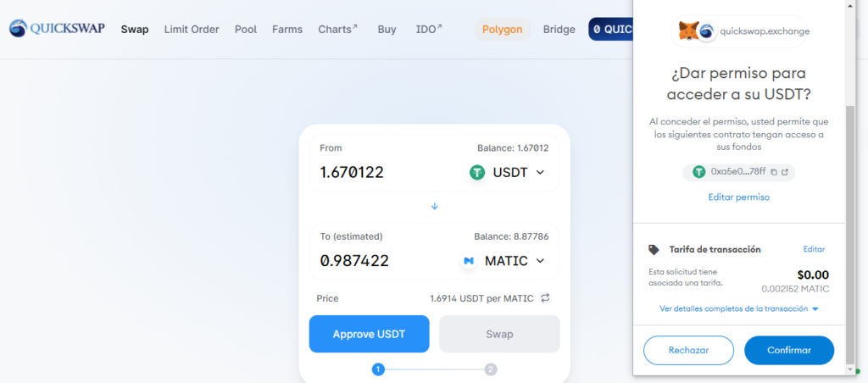
Task: Open the Limit Order tab
Action: point(192,29)
